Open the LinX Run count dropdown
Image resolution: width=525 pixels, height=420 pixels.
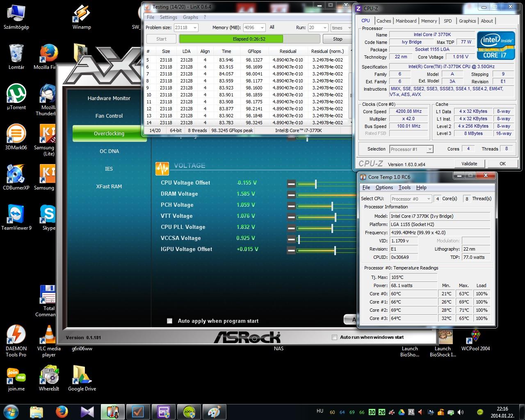pos(318,27)
